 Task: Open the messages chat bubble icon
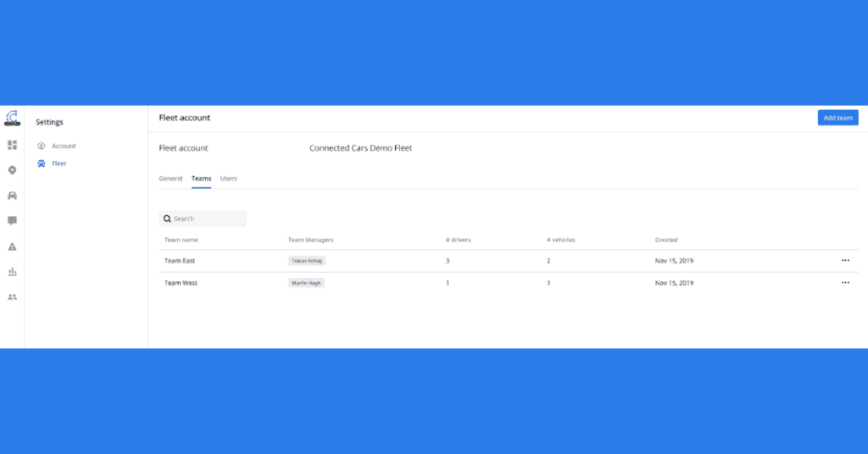pos(12,221)
